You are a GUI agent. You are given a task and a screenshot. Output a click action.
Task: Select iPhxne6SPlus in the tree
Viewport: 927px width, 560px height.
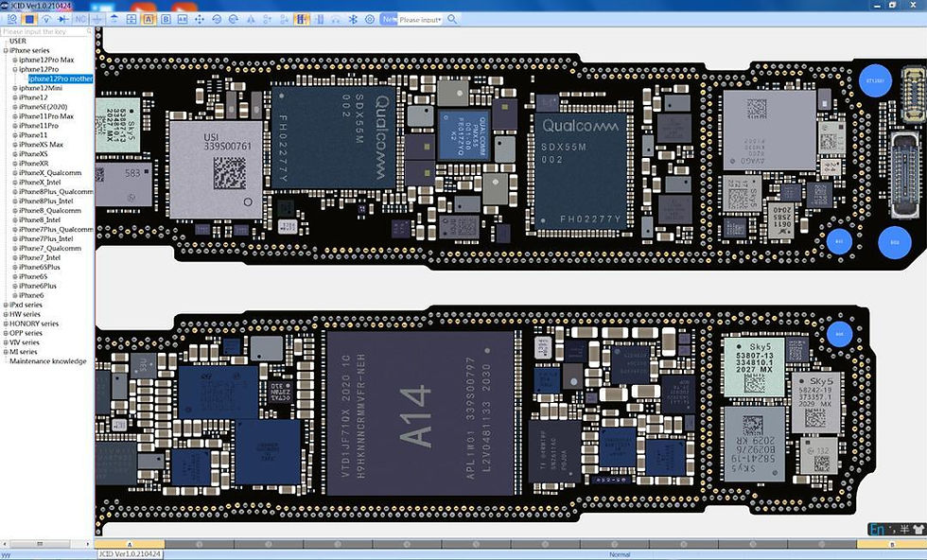[x=40, y=268]
